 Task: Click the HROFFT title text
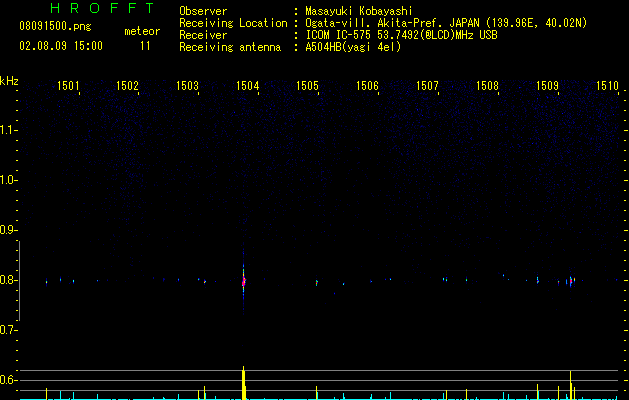(102, 8)
